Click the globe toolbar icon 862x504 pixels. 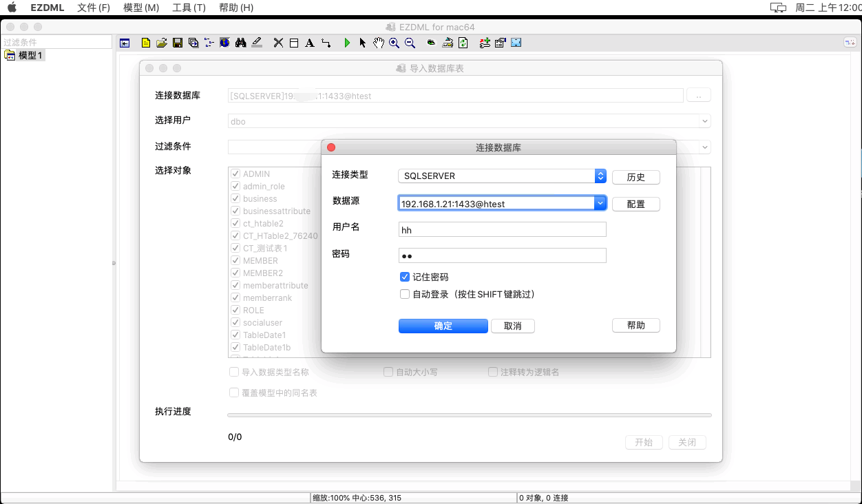[x=224, y=43]
